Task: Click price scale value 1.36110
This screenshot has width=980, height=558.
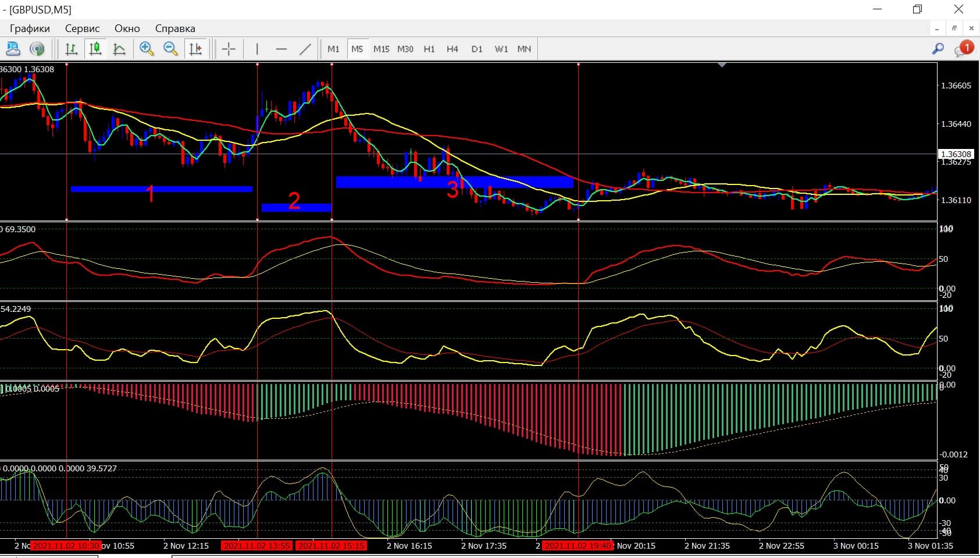Action: click(x=956, y=200)
